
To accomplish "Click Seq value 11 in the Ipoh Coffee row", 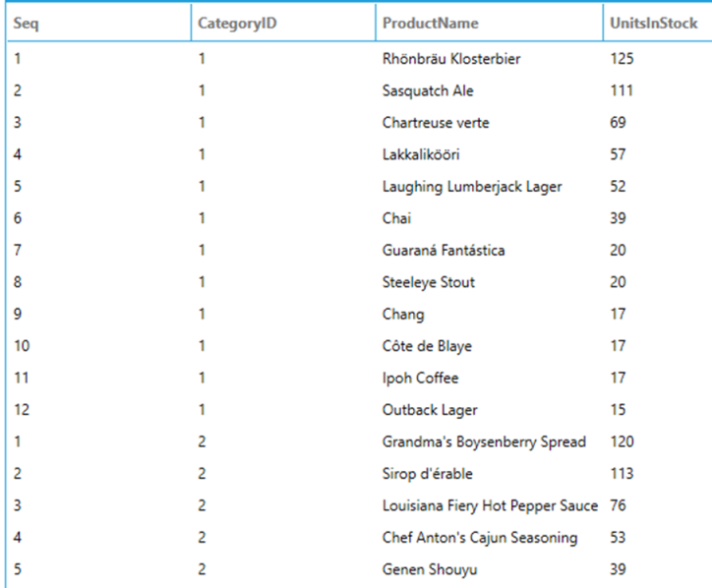I will [x=22, y=378].
